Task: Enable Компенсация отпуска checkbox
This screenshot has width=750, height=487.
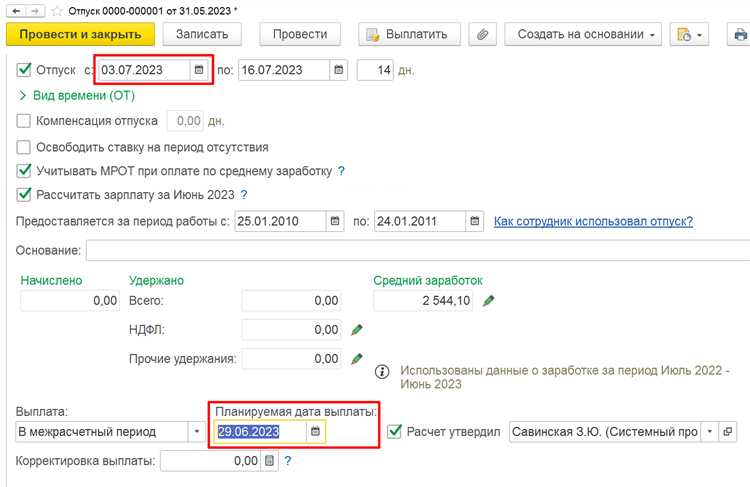Action: pos(23,121)
